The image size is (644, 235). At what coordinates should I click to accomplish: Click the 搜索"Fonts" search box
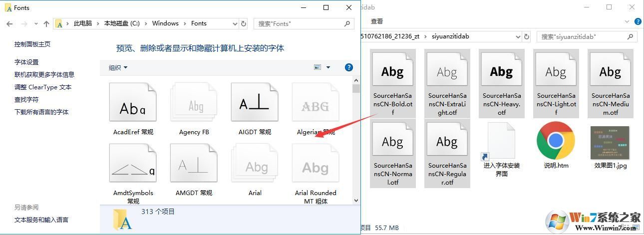[304, 23]
